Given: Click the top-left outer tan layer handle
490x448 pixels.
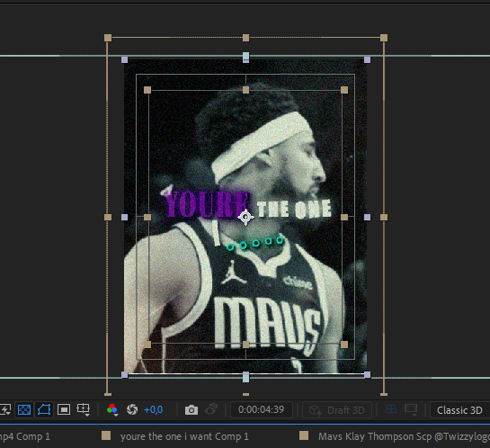Looking at the screenshot, I should coord(108,38).
